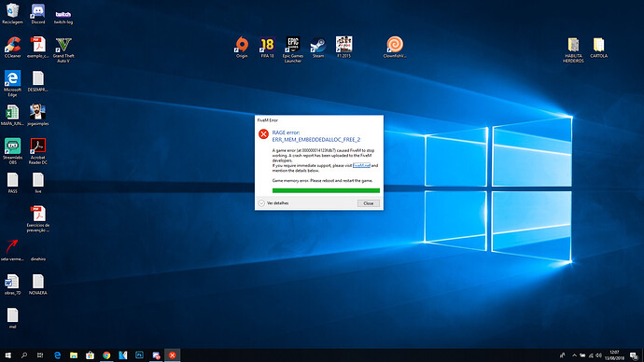The height and width of the screenshot is (362, 644).
Task: Open the Streamlabs OBS shortcut
Action: click(13, 151)
